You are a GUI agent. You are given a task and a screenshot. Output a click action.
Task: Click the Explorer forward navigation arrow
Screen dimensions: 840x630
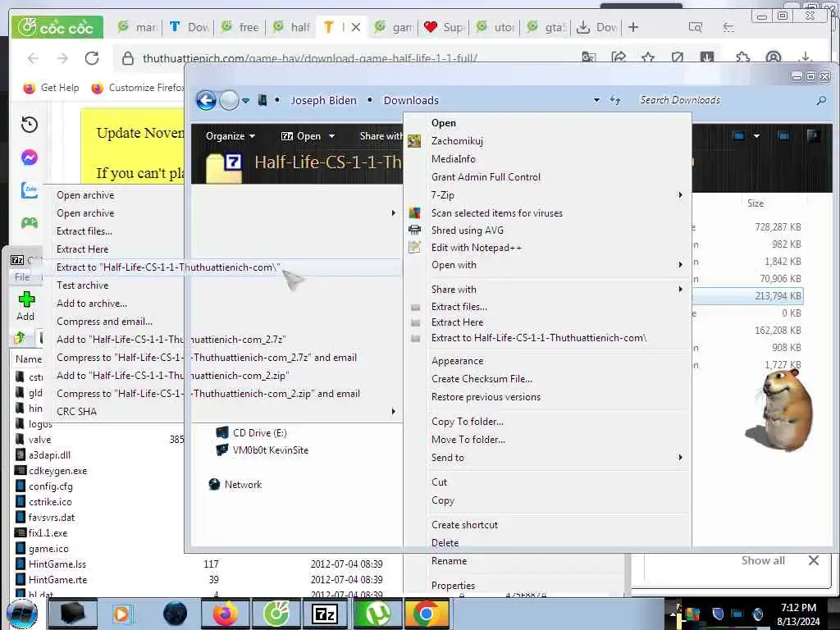click(230, 100)
